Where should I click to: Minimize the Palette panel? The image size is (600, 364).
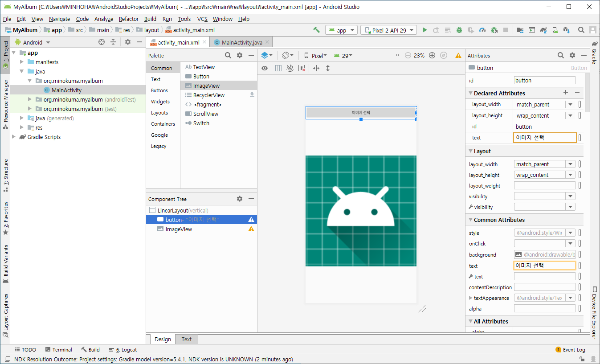pyautogui.click(x=251, y=55)
